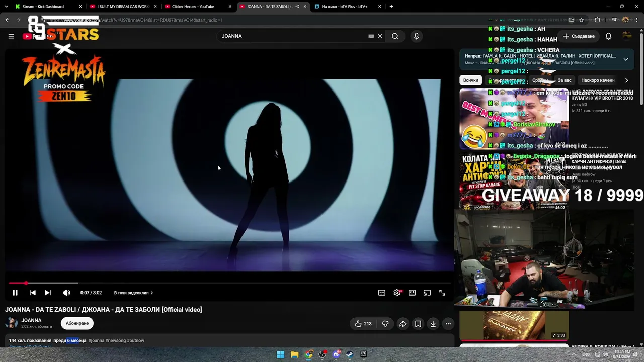Viewport: 644px width, 362px height.
Task: Toggle subtitles on the player
Action: 382,293
